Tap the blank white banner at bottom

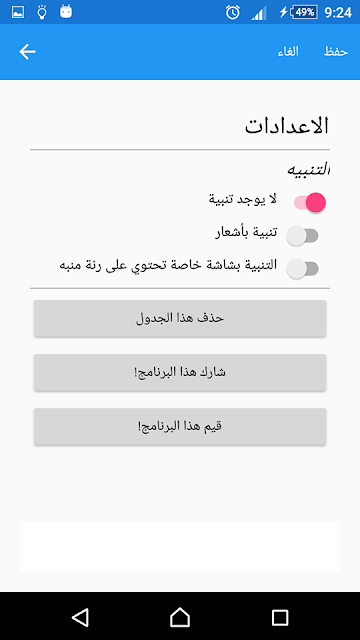180,547
